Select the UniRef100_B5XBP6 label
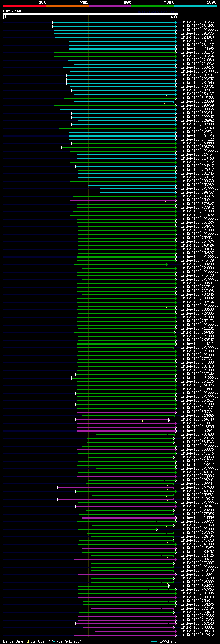Image resolution: width=220 pixels, height=644 pixels. (x=197, y=385)
